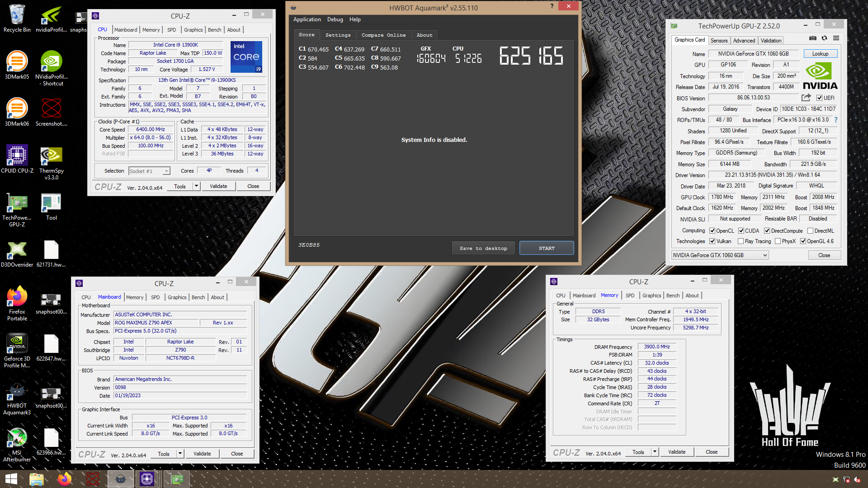Switch to the Advanced tab in GPU-Z

(x=744, y=41)
